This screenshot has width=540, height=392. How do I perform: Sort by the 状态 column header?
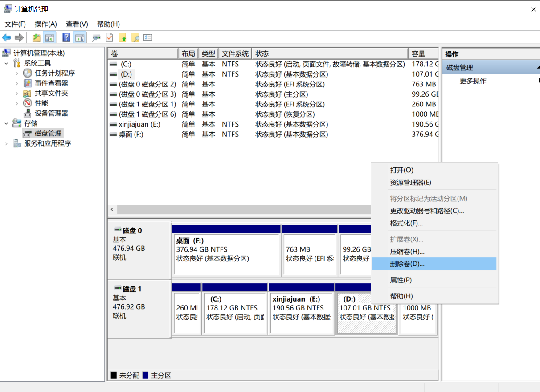[x=330, y=53]
